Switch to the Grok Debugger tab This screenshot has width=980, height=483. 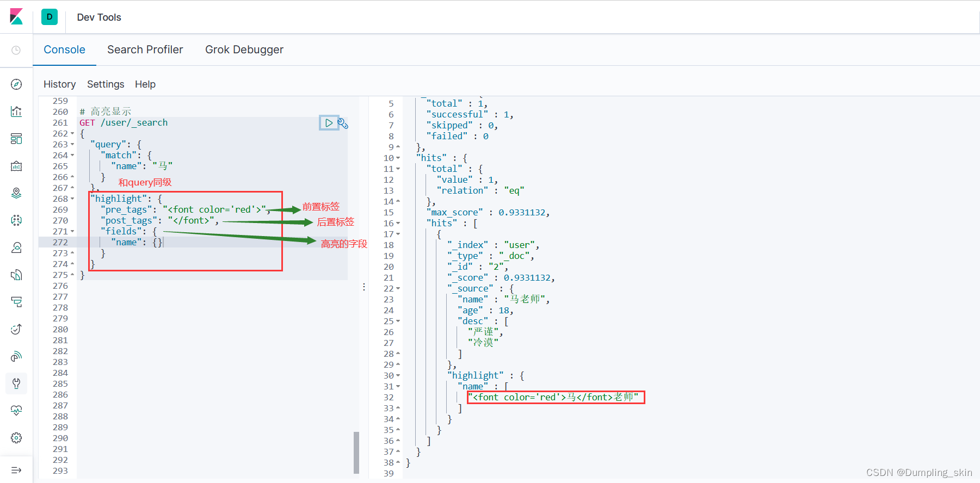click(x=244, y=49)
